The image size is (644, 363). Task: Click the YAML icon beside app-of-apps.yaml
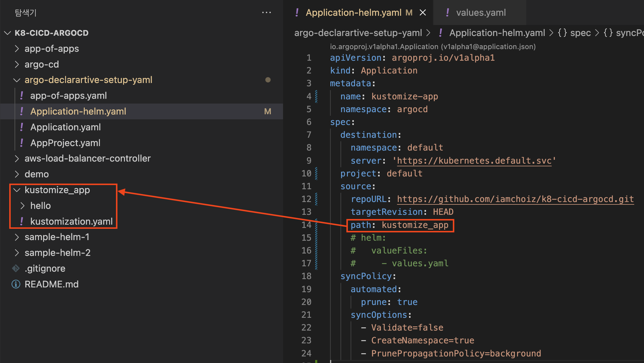22,96
